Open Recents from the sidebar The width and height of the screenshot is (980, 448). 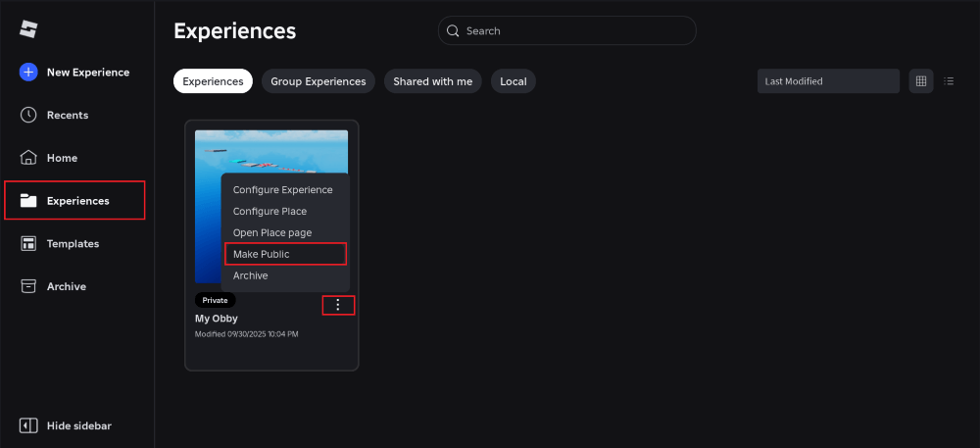67,115
